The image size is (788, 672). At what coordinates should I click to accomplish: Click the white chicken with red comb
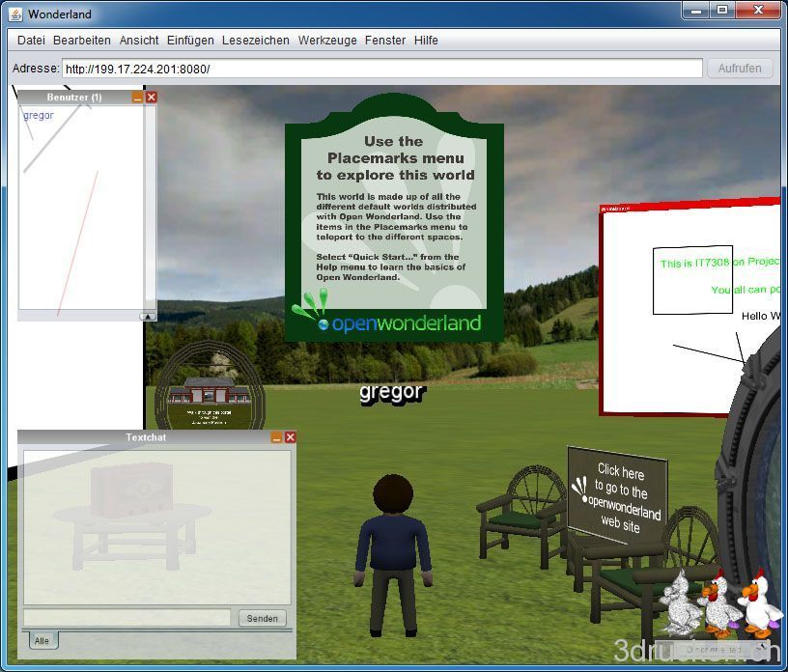760,603
